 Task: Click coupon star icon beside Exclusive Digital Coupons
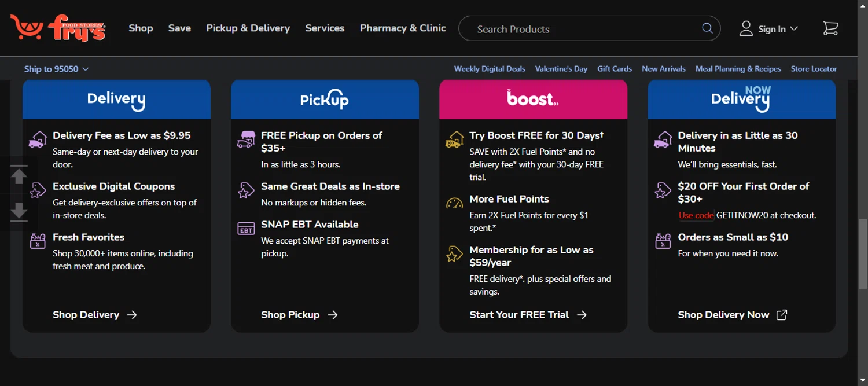[x=38, y=190]
